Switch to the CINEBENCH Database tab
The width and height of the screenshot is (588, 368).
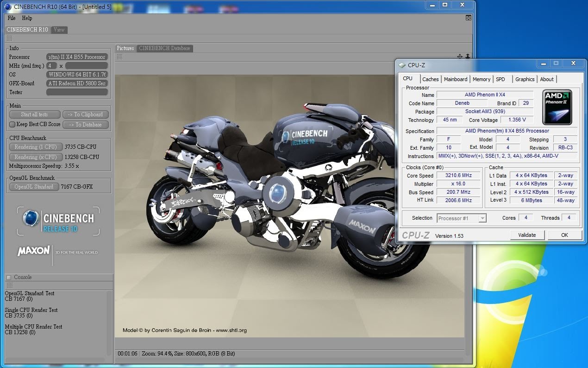point(164,48)
